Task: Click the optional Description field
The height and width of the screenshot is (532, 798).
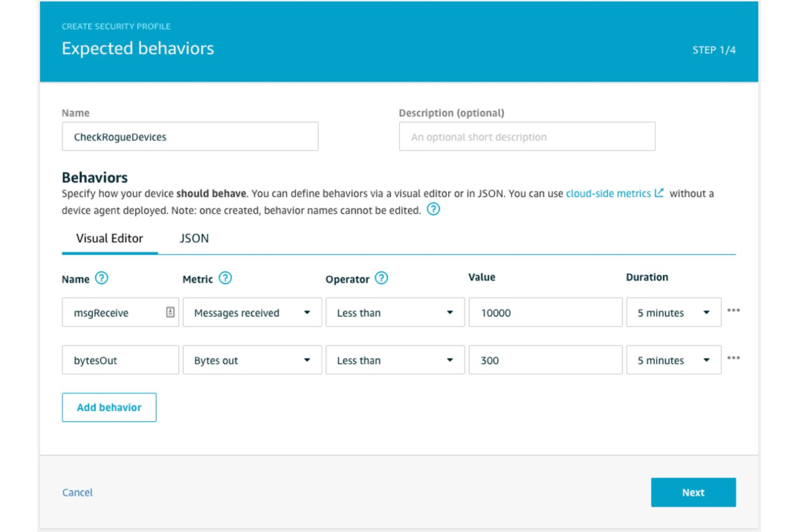Action: (527, 136)
